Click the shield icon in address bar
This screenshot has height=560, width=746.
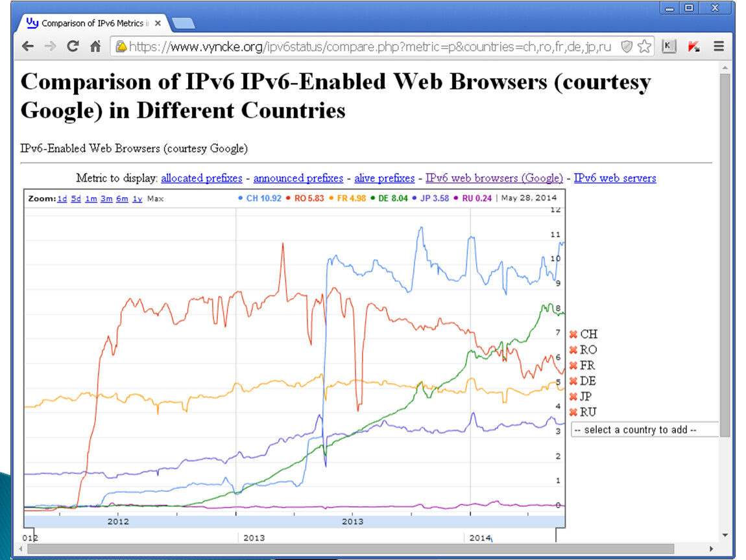[x=626, y=46]
